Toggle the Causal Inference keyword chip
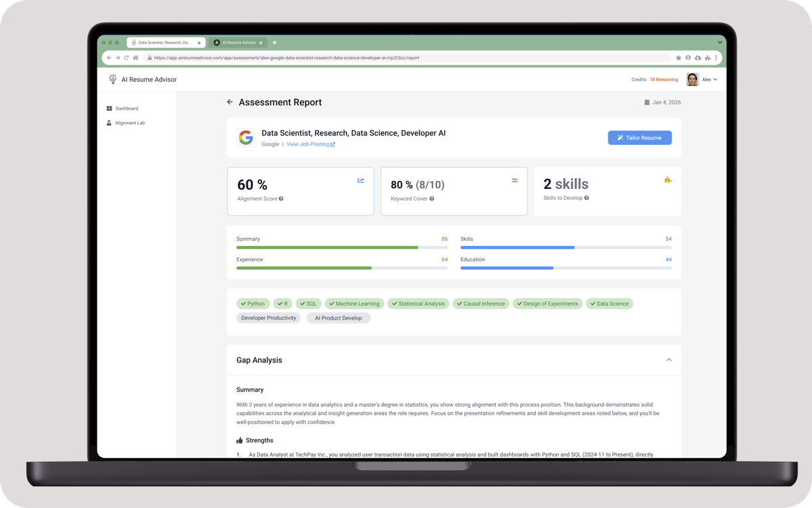The width and height of the screenshot is (812, 508). 480,303
